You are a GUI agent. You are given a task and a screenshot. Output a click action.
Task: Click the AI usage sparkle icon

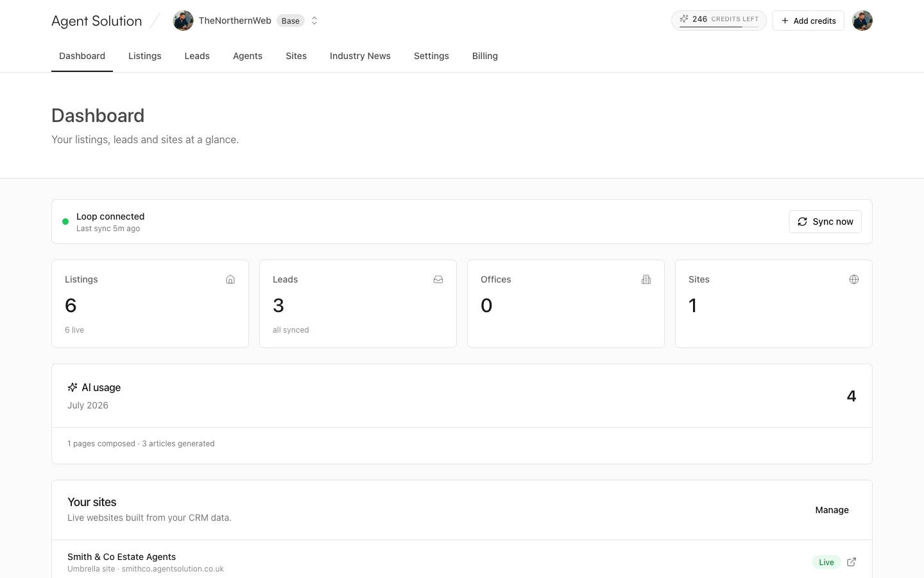click(x=73, y=387)
